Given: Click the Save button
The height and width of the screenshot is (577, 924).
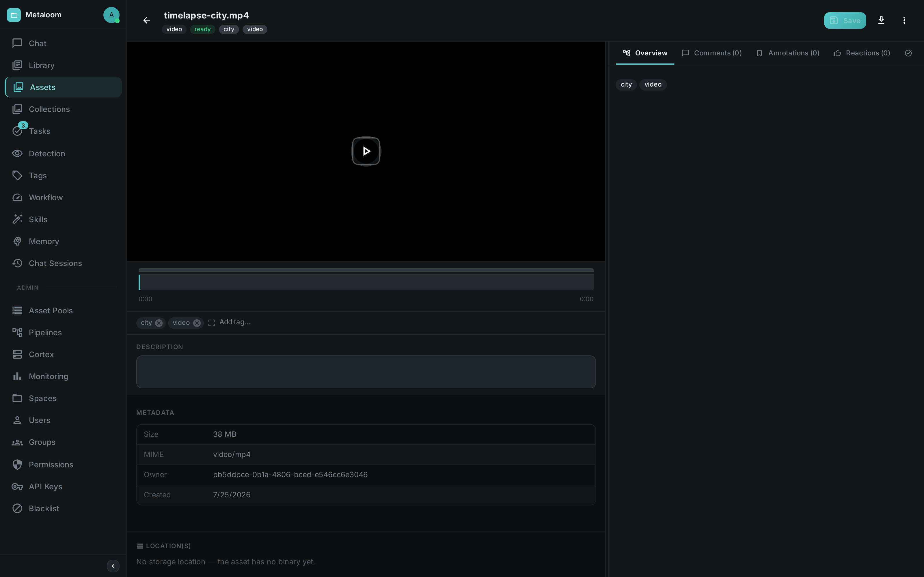Looking at the screenshot, I should click(x=845, y=20).
